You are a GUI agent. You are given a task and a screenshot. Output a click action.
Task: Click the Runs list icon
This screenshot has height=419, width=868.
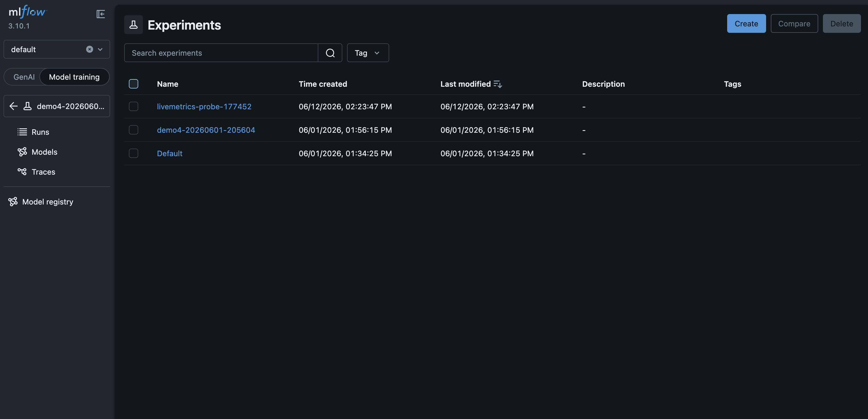[x=22, y=132]
